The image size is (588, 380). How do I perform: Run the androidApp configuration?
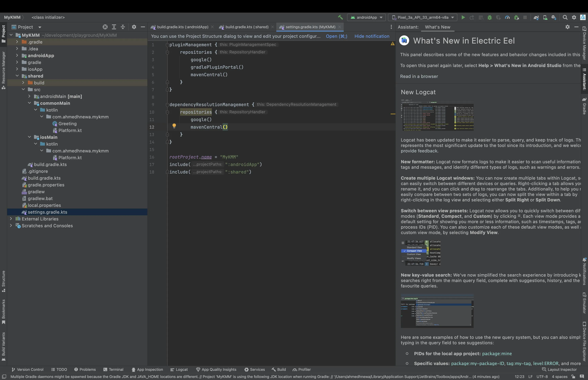click(x=463, y=18)
